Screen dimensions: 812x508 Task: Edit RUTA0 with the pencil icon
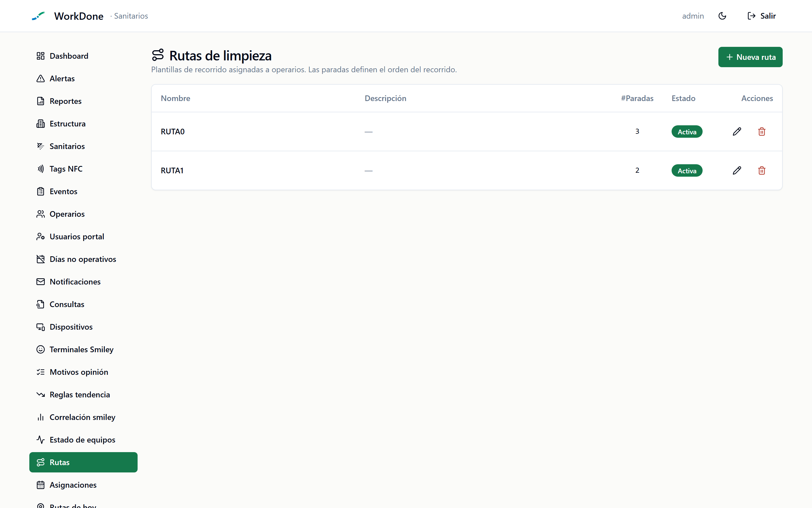[x=737, y=131]
